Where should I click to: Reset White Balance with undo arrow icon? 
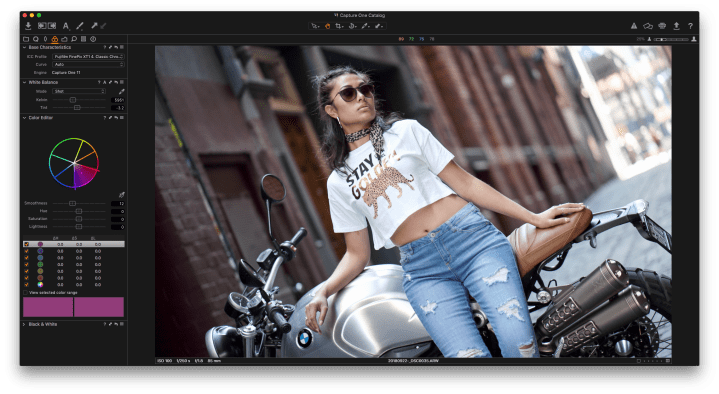116,83
